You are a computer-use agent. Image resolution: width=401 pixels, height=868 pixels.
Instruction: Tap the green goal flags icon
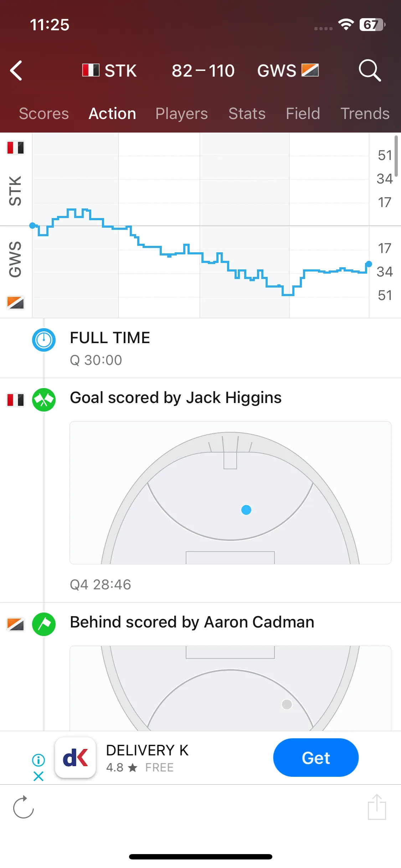44,400
